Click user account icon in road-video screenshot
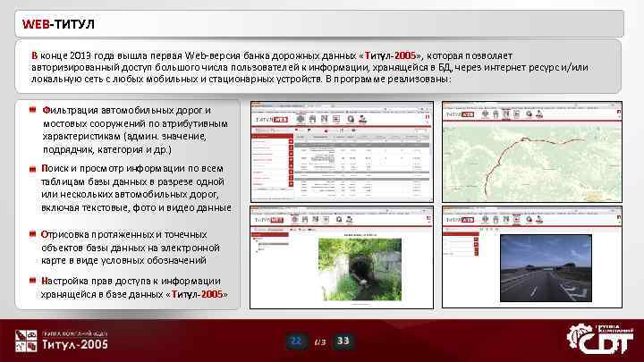Image resolution: width=644 pixels, height=362 pixels. (539, 220)
